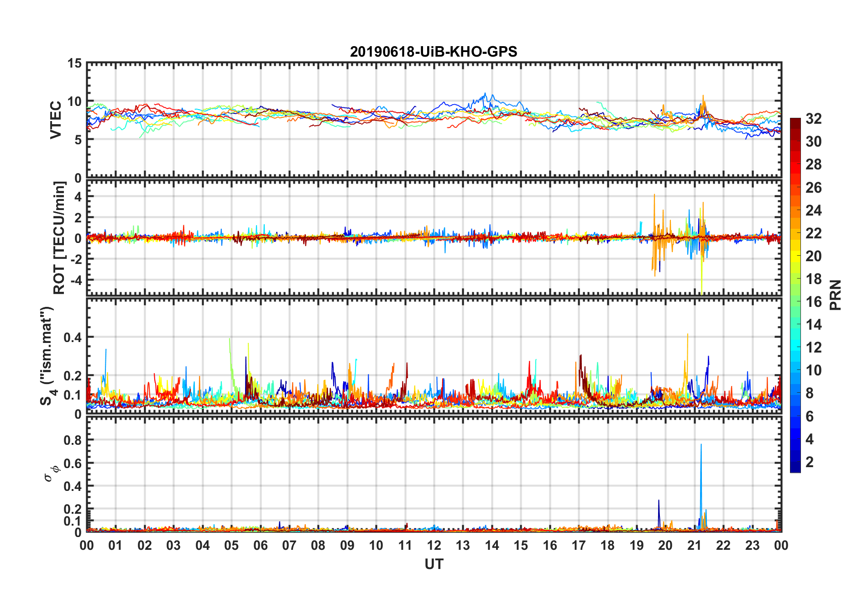The height and width of the screenshot is (590, 868).
Task: Click x-axis tick label 12
Action: (x=434, y=545)
